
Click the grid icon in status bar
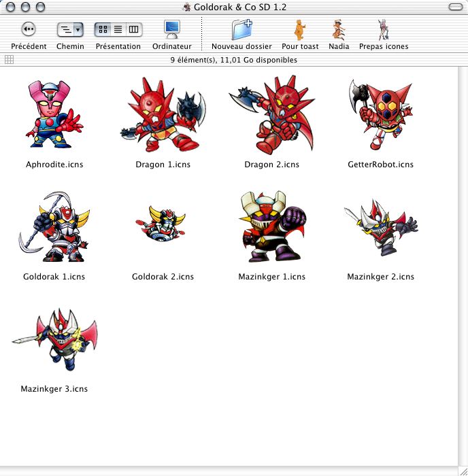(x=9, y=60)
